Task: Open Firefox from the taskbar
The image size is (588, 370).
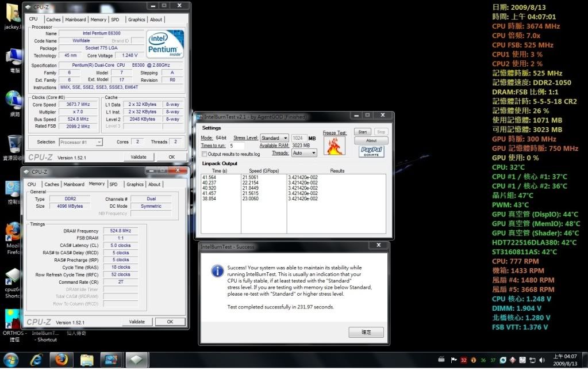Action: click(62, 360)
